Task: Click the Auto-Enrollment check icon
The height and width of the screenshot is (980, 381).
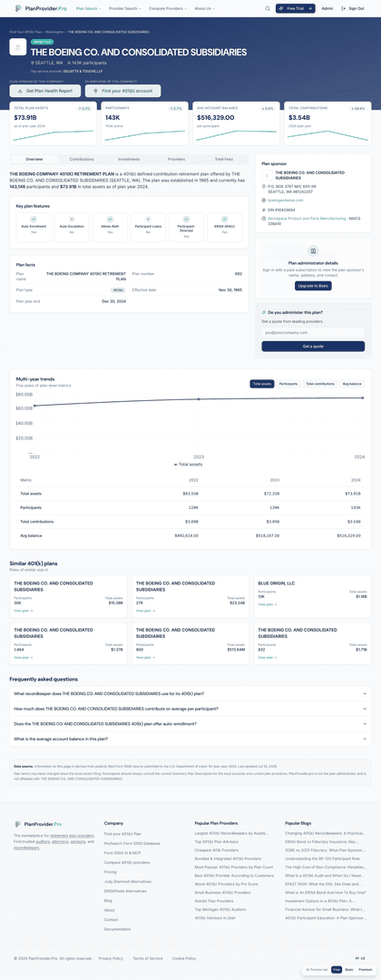Action: 33,220
